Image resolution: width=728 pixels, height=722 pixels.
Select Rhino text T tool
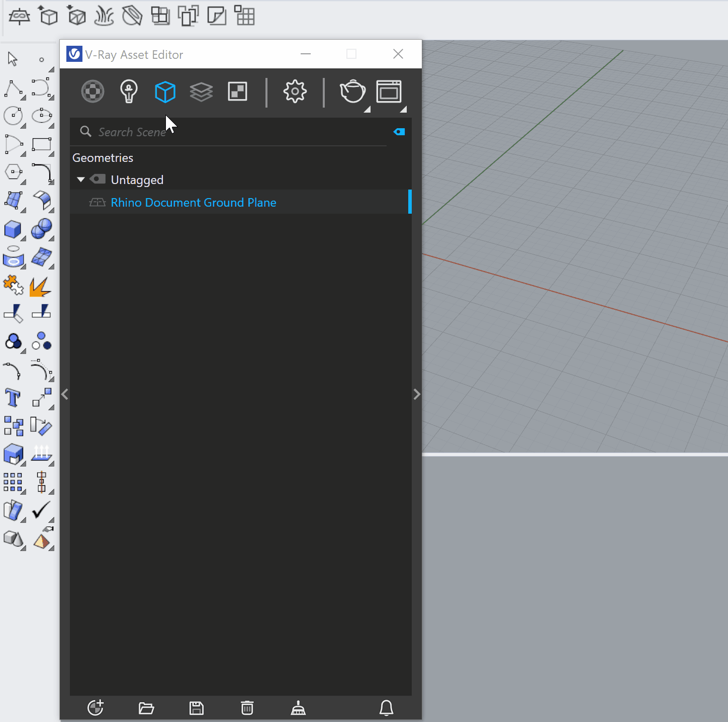click(13, 398)
